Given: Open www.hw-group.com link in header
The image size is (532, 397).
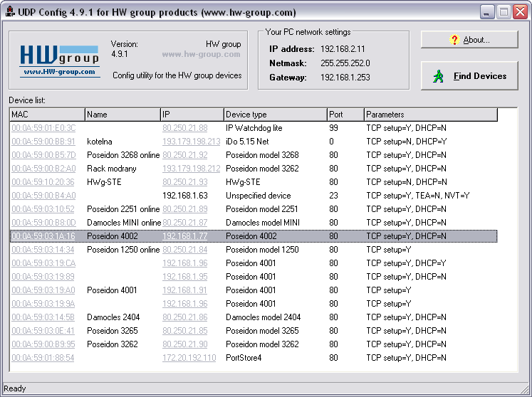Looking at the screenshot, I should click(201, 54).
